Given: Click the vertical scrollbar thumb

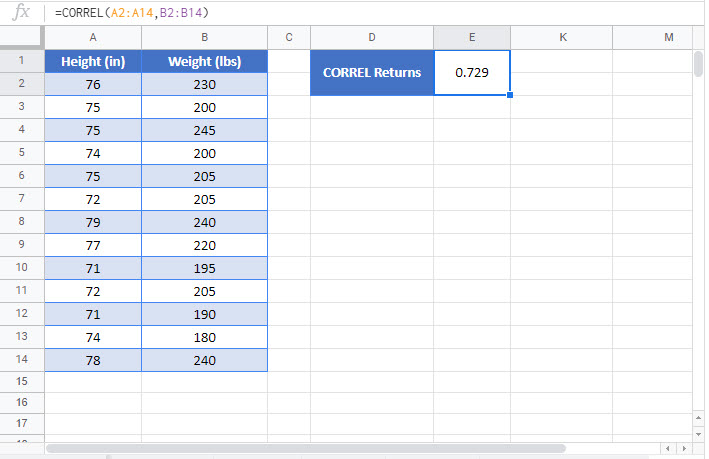Looking at the screenshot, I should pos(699,64).
